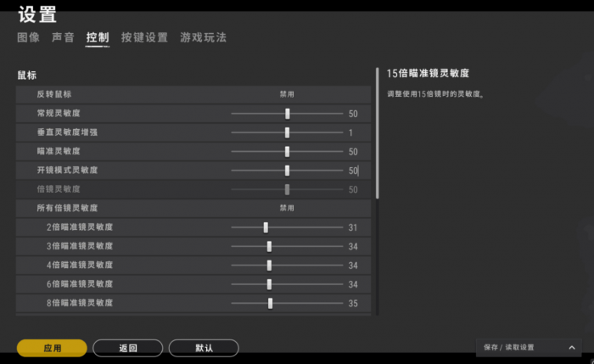Screen dimensions: 594x364
Task: Click the 8倍瞄准镜灵敏度 label
Action: coord(80,303)
